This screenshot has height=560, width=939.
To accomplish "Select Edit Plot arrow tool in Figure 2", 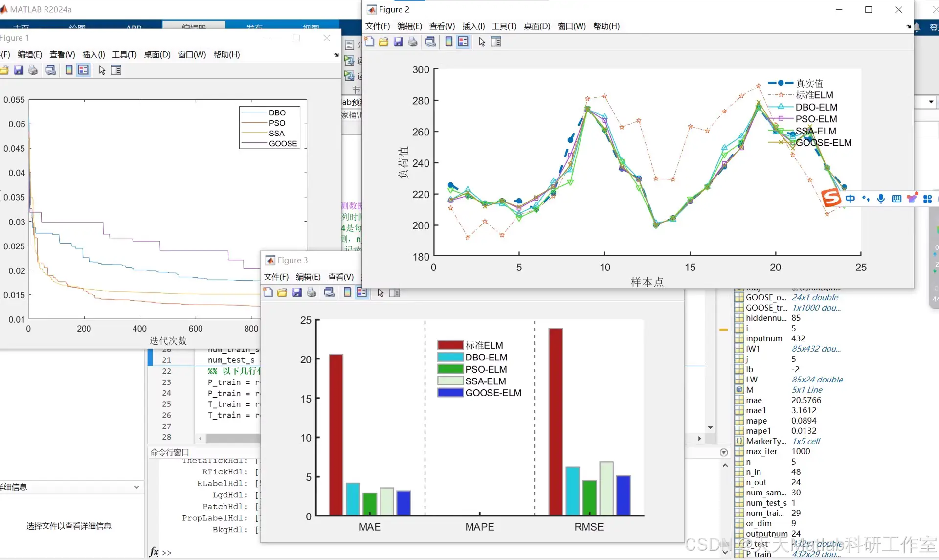I will [x=482, y=42].
